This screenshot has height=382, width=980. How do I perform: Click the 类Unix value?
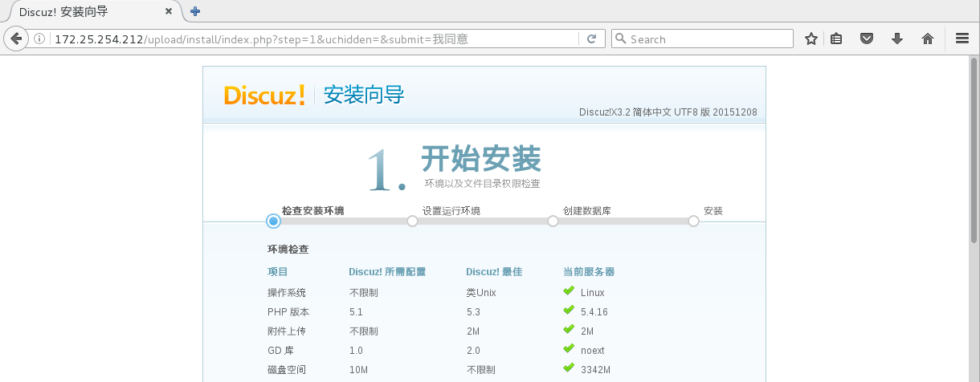click(x=481, y=292)
